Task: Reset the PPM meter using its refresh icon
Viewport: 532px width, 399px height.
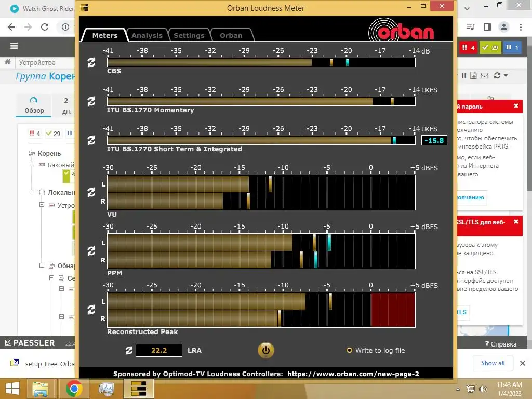Action: coord(91,251)
